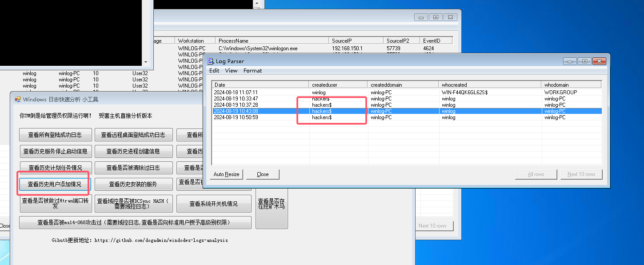Click the ProcessName column header in back window
644x265 pixels.
[272, 41]
